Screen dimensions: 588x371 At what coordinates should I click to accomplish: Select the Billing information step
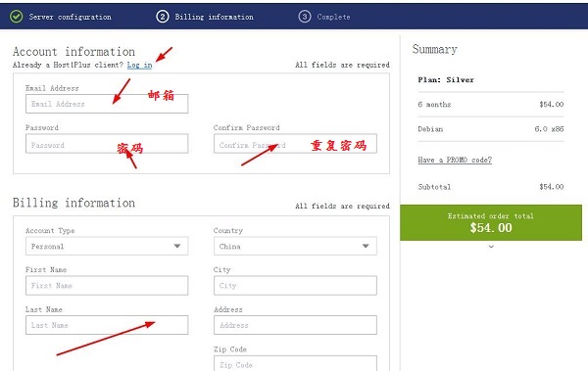(x=214, y=17)
